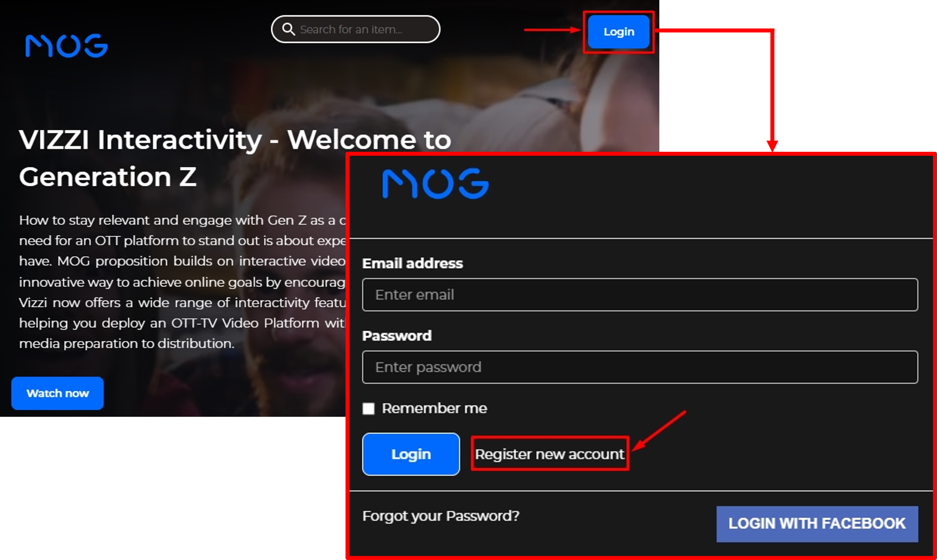Click the Enter password field
937x560 pixels.
(x=641, y=367)
